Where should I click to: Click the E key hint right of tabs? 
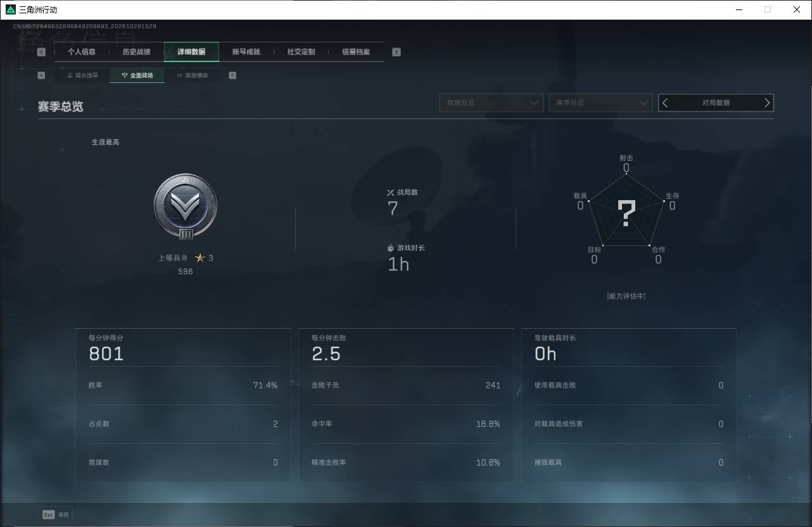[396, 52]
